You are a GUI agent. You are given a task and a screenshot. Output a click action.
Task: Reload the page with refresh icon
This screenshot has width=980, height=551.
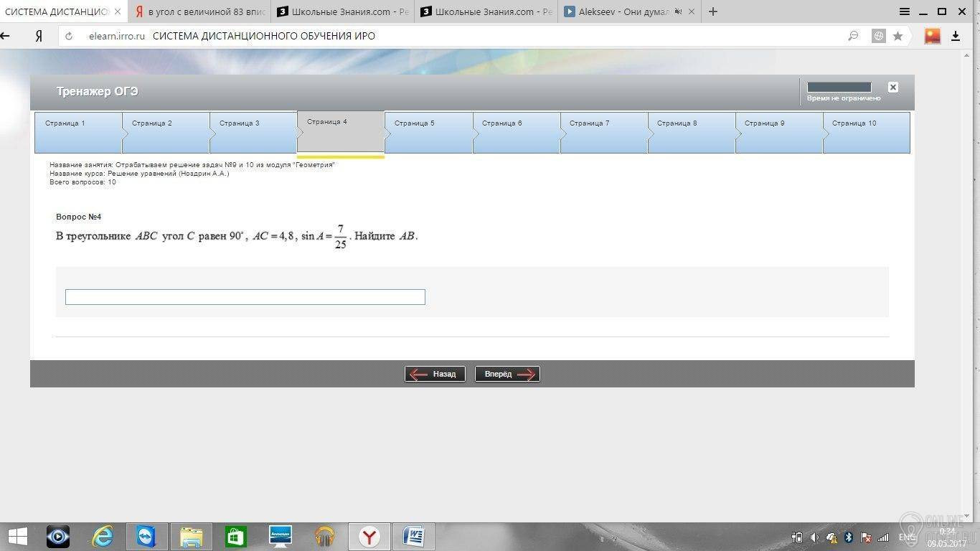point(69,36)
